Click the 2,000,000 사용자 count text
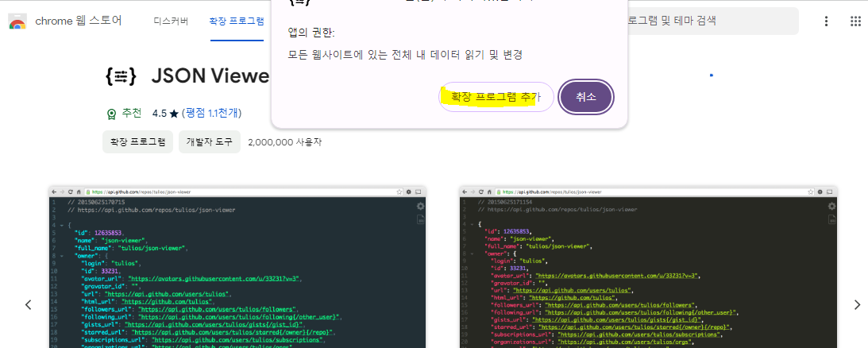868x348 pixels. pos(285,142)
